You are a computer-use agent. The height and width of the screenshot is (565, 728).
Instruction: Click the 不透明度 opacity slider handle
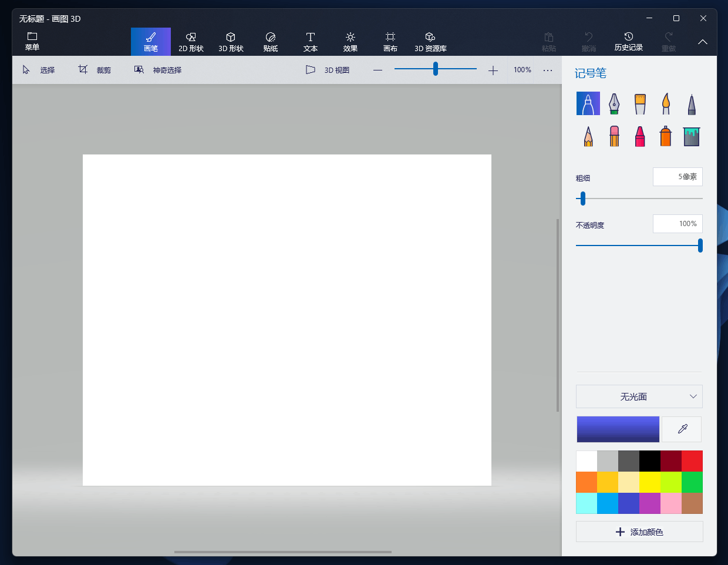[700, 245]
